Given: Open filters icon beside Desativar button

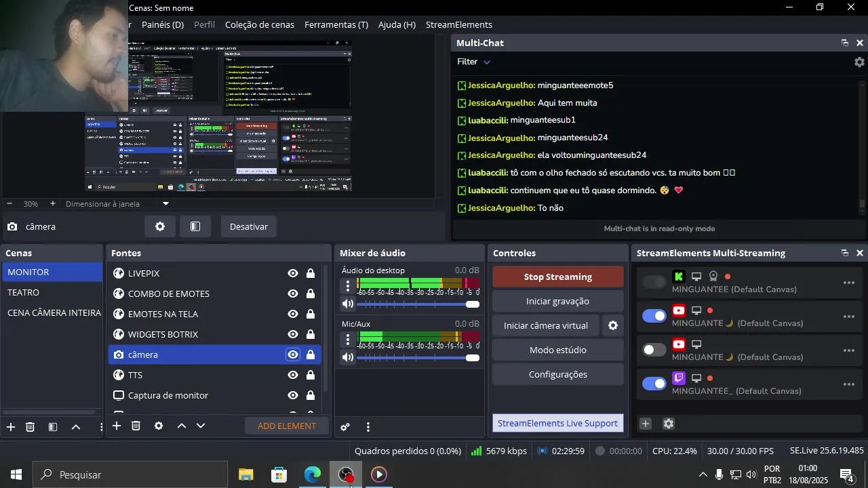Looking at the screenshot, I should 195,226.
